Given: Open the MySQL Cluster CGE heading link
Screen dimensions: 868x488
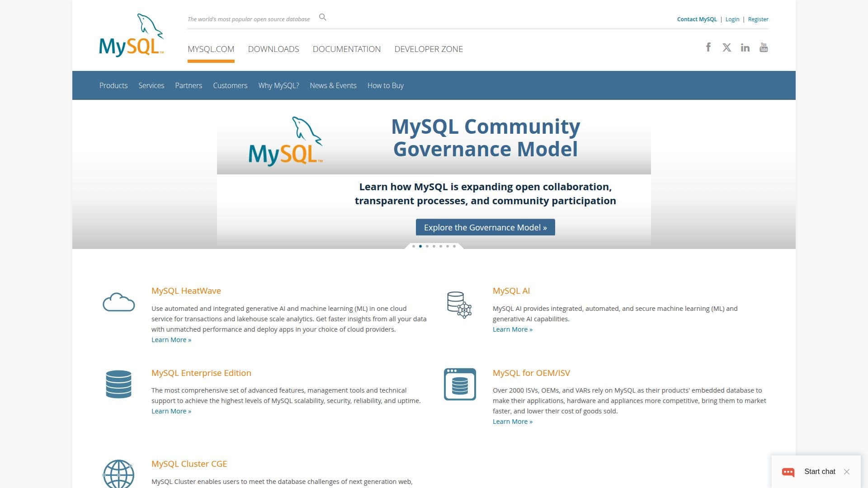Looking at the screenshot, I should pyautogui.click(x=189, y=464).
